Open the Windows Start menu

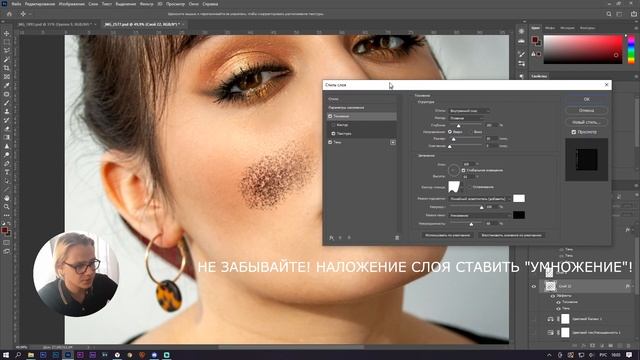[x=6, y=355]
